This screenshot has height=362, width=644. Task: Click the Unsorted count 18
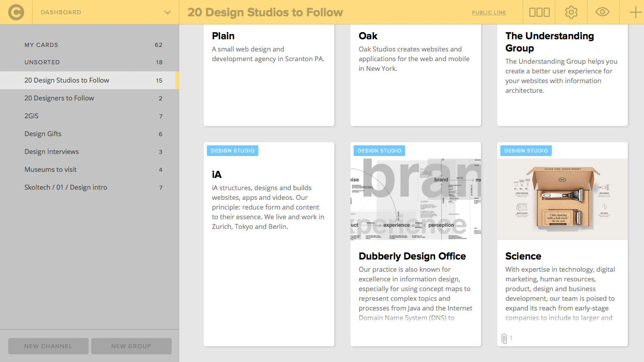pyautogui.click(x=159, y=62)
